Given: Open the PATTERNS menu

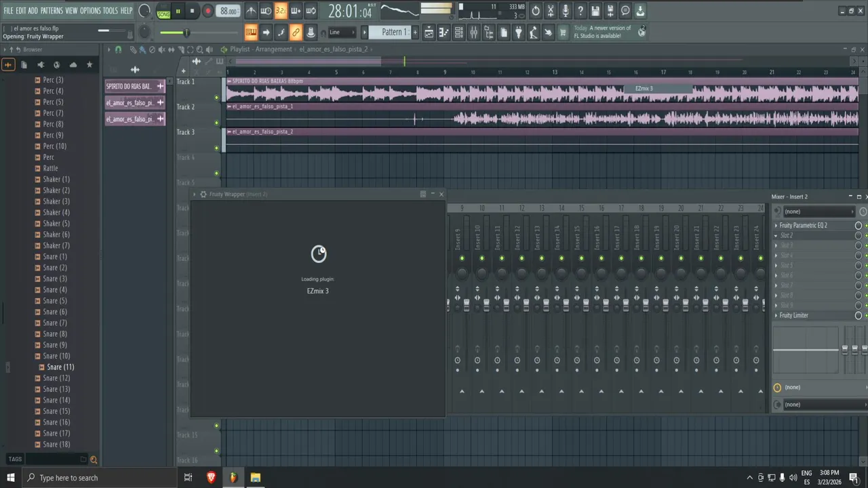Looking at the screenshot, I should click(x=52, y=11).
